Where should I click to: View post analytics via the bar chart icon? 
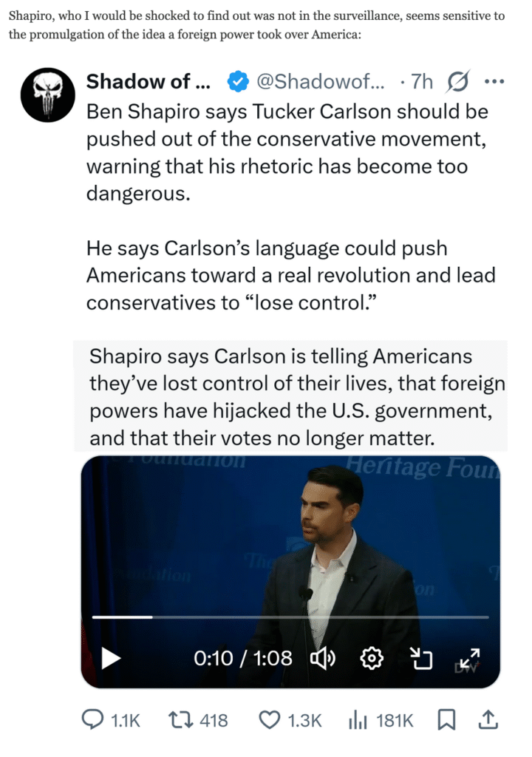pos(358,720)
